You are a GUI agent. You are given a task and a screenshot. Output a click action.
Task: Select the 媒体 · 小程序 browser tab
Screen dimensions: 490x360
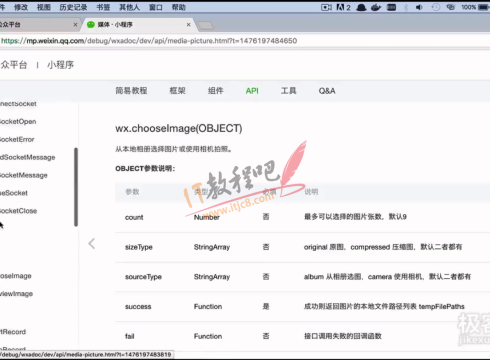[x=138, y=24]
